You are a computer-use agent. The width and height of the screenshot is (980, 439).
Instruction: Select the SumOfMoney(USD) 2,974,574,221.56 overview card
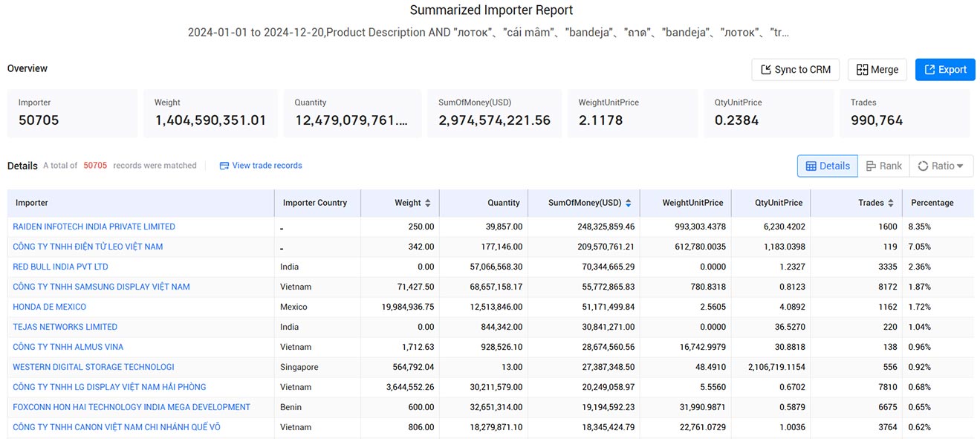(x=494, y=113)
